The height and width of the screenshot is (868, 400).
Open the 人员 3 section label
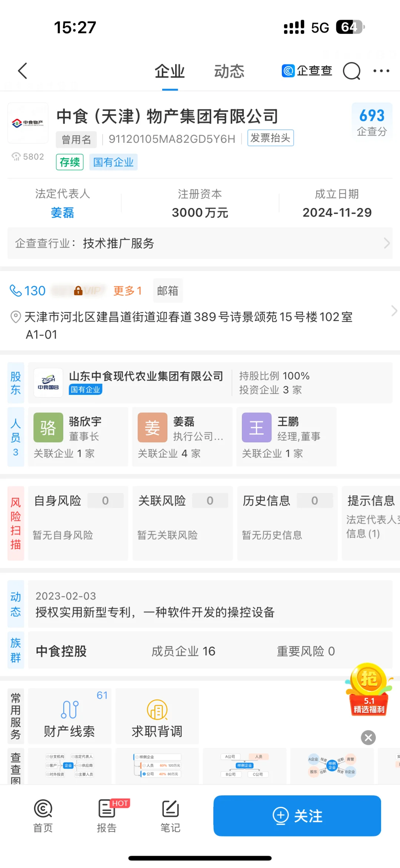point(16,437)
